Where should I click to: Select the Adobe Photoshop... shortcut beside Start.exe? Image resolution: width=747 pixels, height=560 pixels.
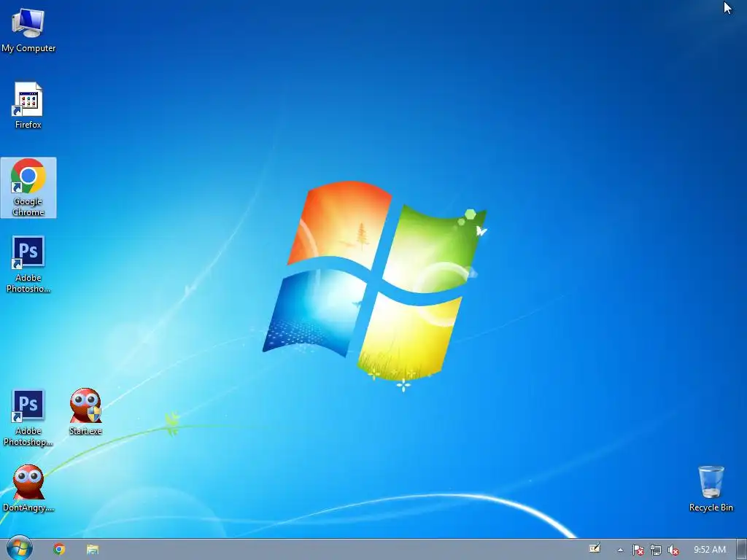click(x=28, y=418)
